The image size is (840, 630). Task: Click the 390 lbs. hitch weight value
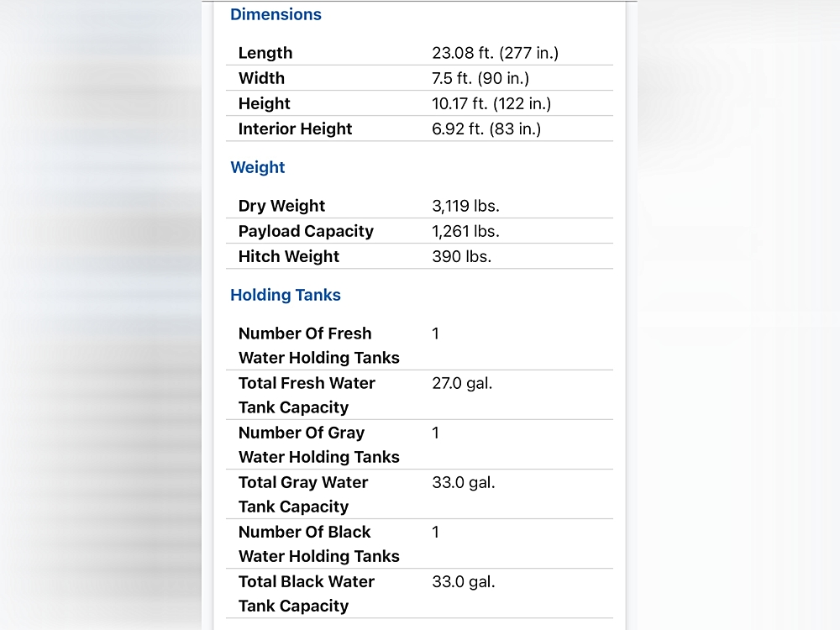click(461, 256)
